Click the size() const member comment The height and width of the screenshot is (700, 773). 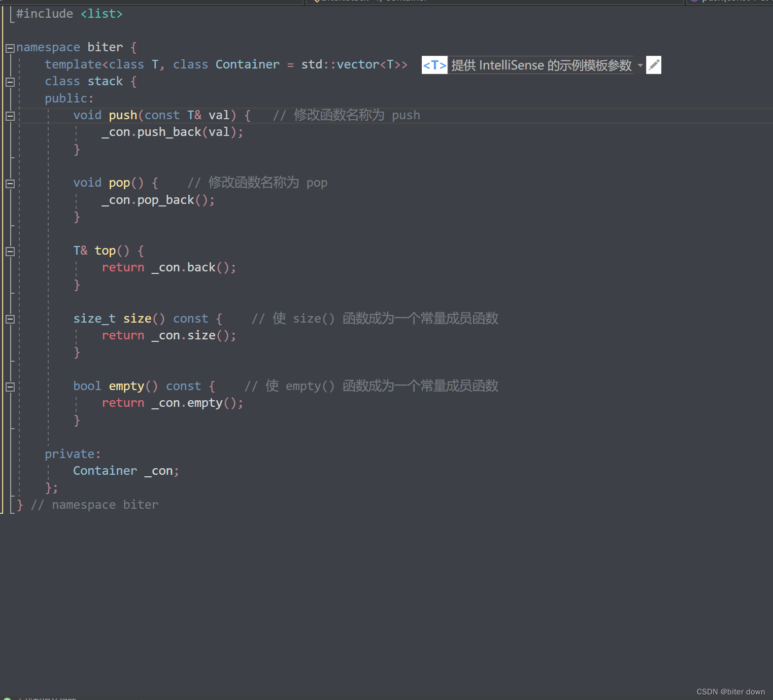375,319
